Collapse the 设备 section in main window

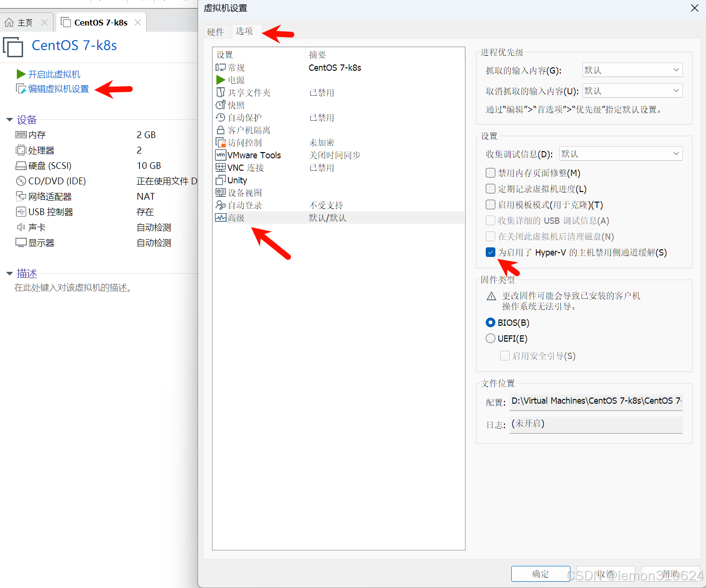(10, 119)
